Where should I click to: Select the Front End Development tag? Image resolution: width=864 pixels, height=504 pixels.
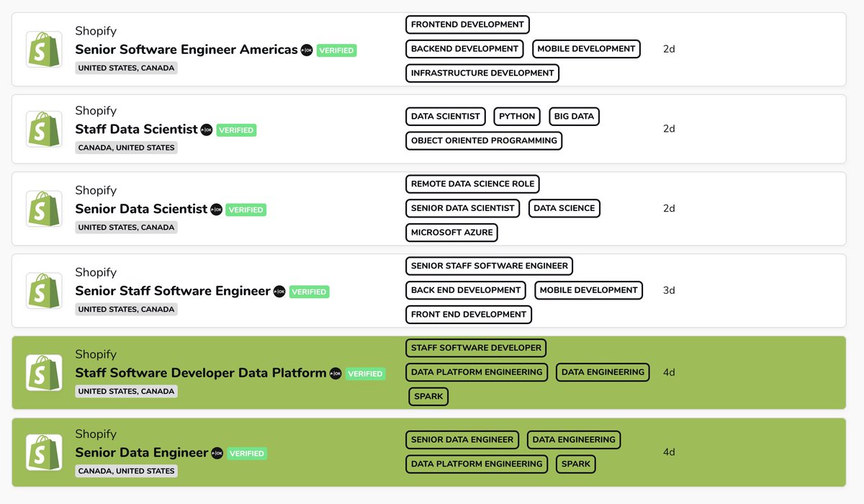(469, 315)
